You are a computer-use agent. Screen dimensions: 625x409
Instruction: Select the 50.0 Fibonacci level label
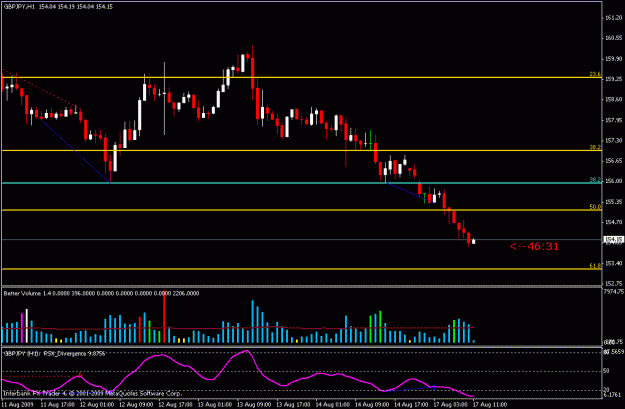595,207
